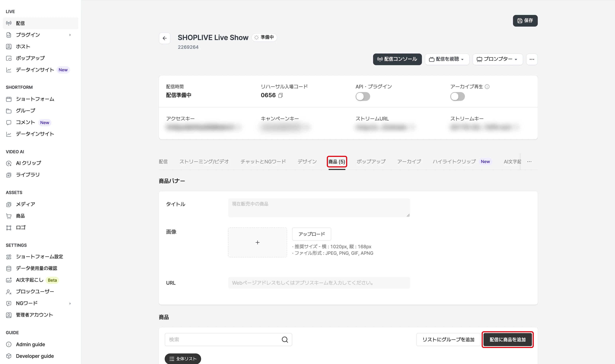Image resolution: width=615 pixels, height=364 pixels.
Task: Open ライブラリ in the sidebar
Action: click(40, 175)
